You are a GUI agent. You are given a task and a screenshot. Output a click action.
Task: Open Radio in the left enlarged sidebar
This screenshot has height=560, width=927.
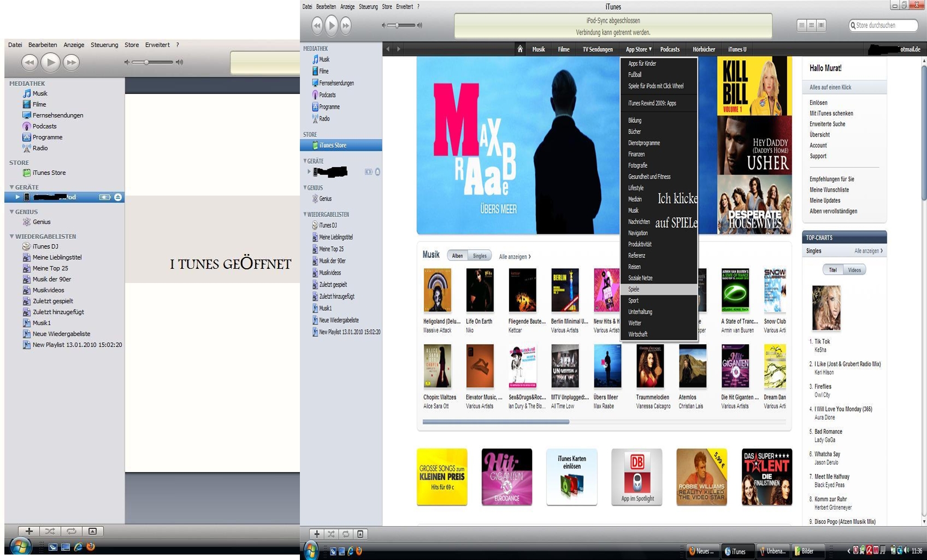pyautogui.click(x=40, y=148)
